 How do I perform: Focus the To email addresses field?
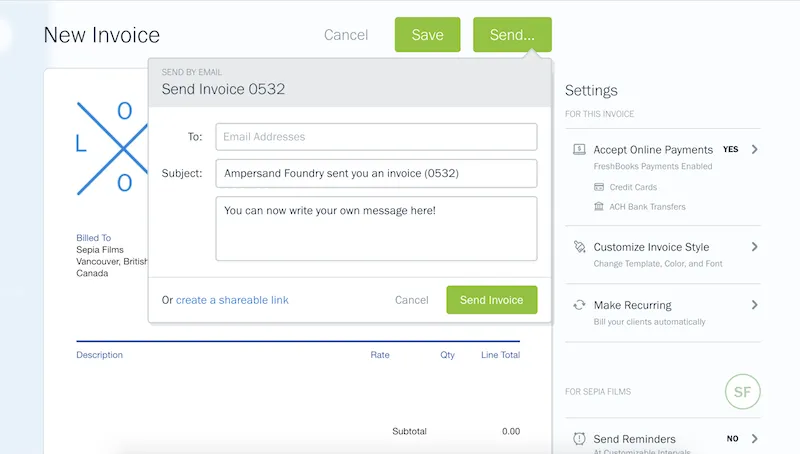pos(376,137)
